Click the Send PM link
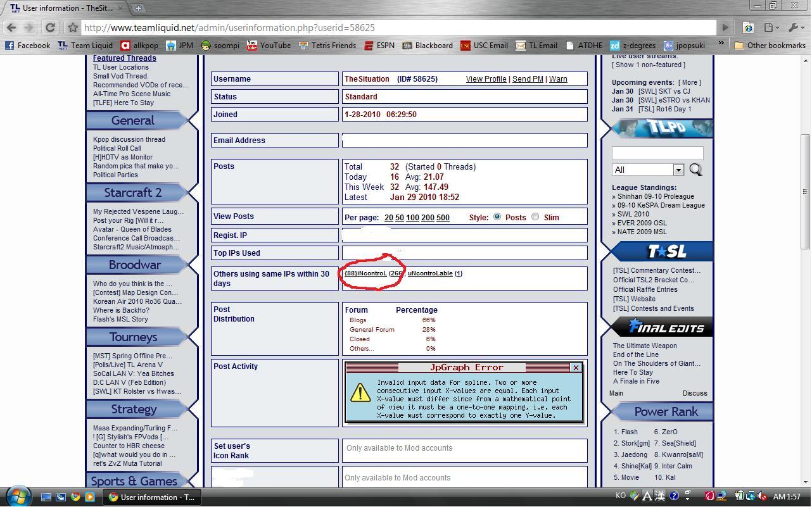Viewport: 812px width, 507px height. coord(528,79)
